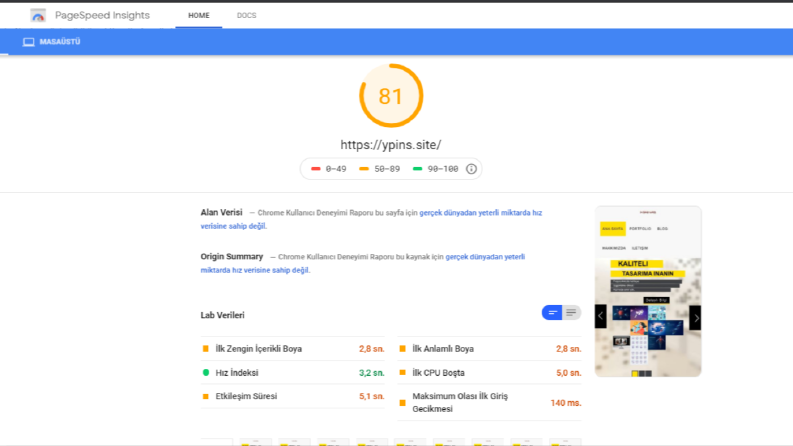The width and height of the screenshot is (793, 446).
Task: Open Alan Verisi insufficient speed data link
Action: pyautogui.click(x=371, y=219)
